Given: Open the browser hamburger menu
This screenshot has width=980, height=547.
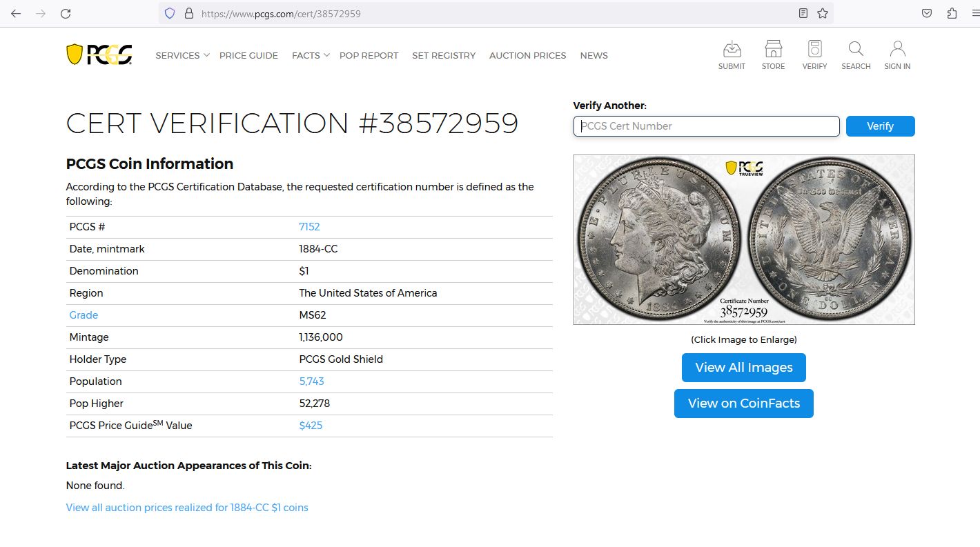Looking at the screenshot, I should coord(976,13).
